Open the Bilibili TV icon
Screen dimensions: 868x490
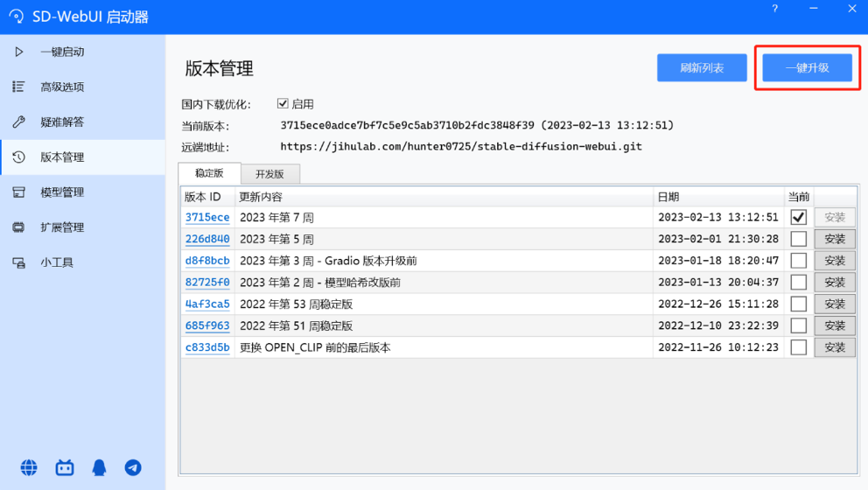click(x=64, y=468)
